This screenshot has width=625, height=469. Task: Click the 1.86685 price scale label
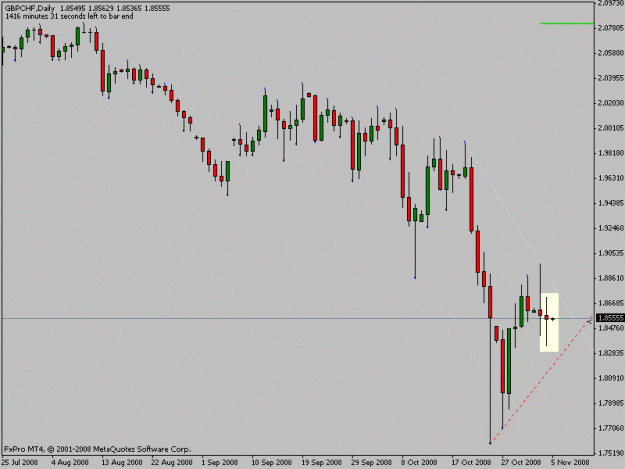611,303
